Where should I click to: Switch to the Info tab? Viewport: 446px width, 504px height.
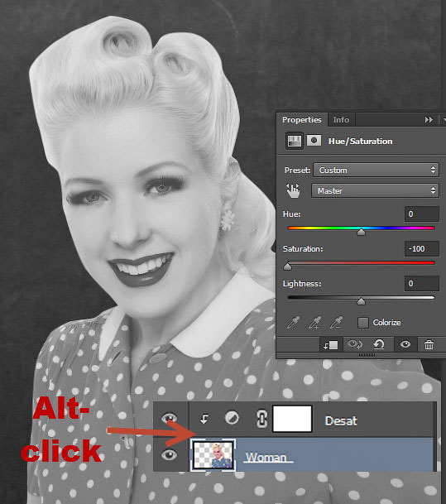point(341,120)
